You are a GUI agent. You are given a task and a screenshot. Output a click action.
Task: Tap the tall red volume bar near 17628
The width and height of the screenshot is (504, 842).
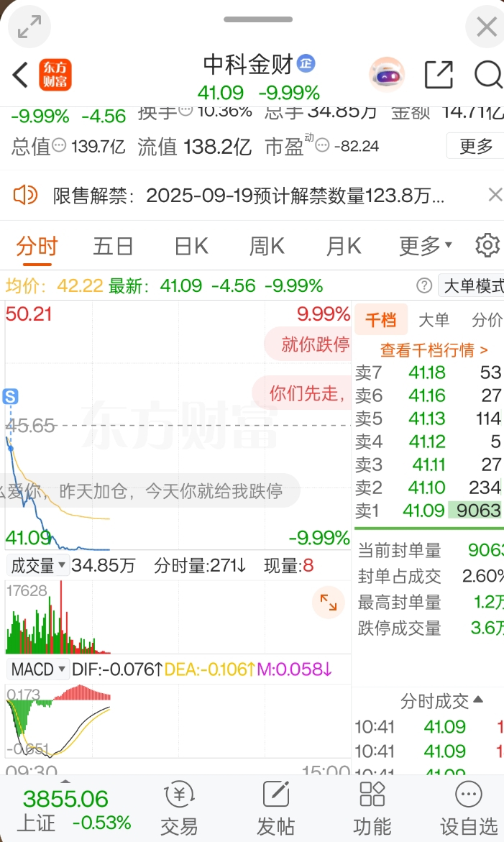(x=60, y=618)
